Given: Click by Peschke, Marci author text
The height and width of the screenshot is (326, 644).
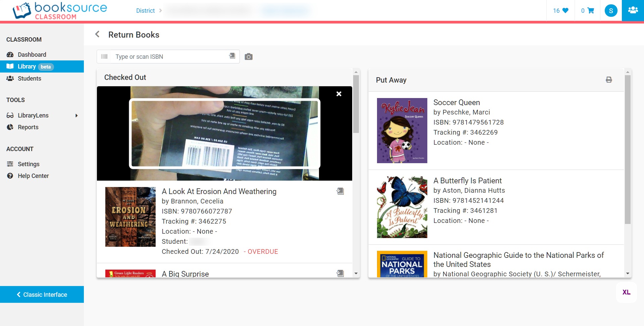Looking at the screenshot, I should 462,112.
